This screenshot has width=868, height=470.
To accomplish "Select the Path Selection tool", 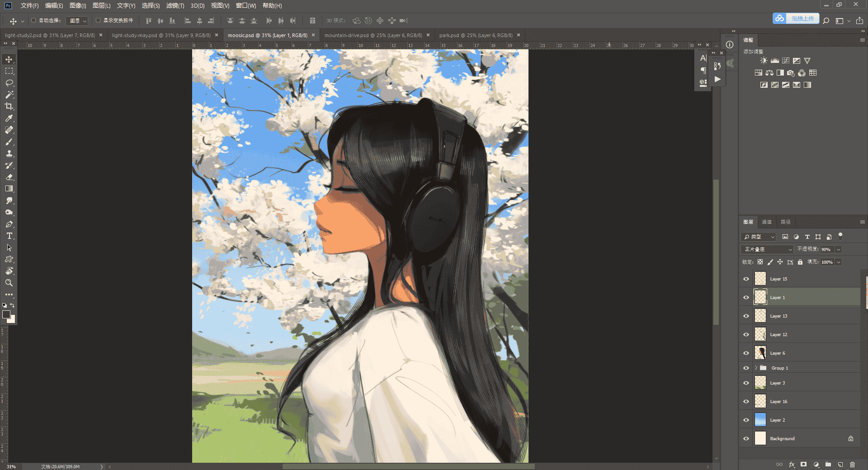I will pyautogui.click(x=9, y=247).
